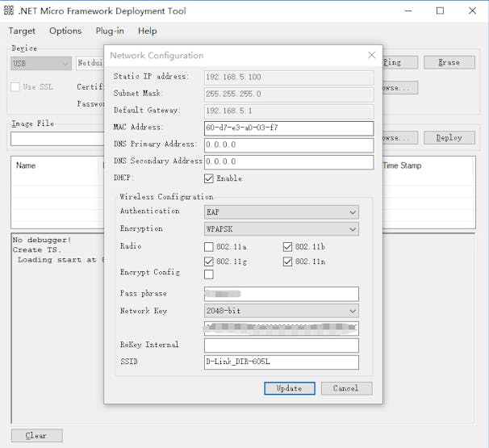This screenshot has height=448, width=489.
Task: Click the ReKey Internal field
Action: click(282, 345)
